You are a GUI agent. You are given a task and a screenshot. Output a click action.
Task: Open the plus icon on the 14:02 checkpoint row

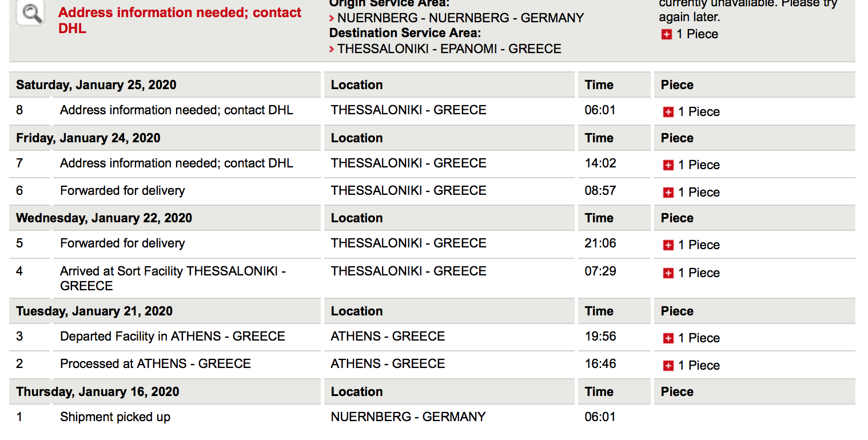668,165
